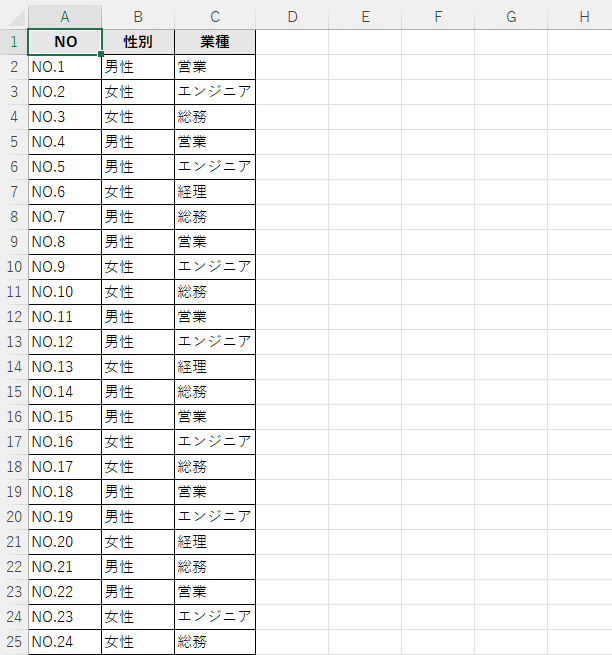
Task: Click 営業 in the NO.8 row
Action: (x=215, y=242)
